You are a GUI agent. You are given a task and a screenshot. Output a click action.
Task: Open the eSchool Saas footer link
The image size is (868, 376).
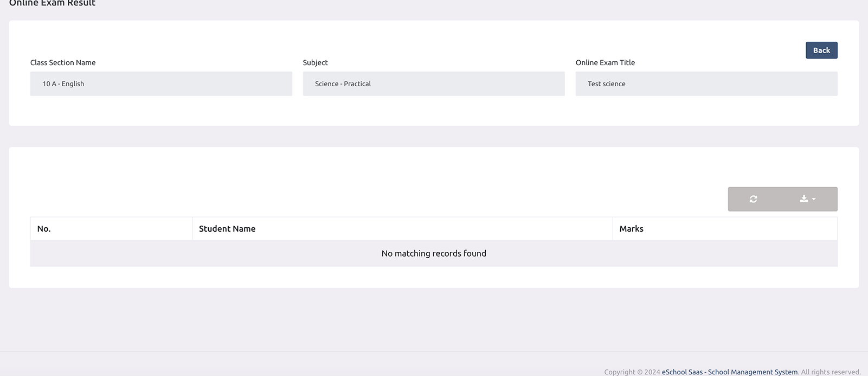pos(681,372)
